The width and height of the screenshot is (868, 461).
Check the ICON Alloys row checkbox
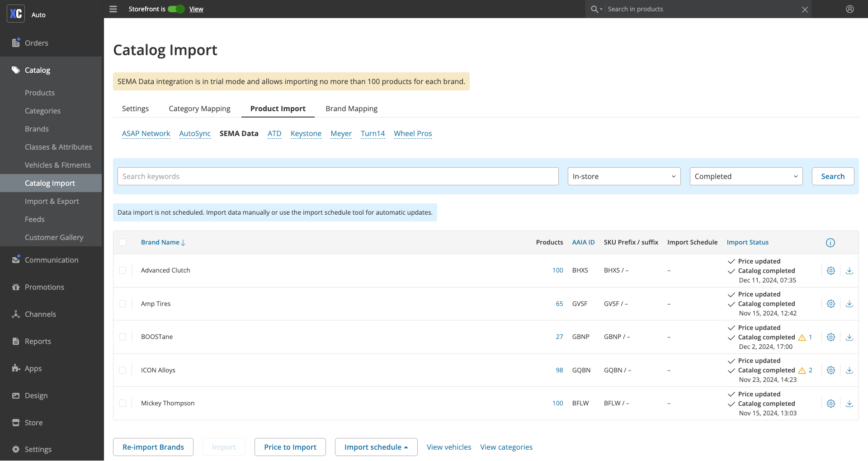[123, 370]
